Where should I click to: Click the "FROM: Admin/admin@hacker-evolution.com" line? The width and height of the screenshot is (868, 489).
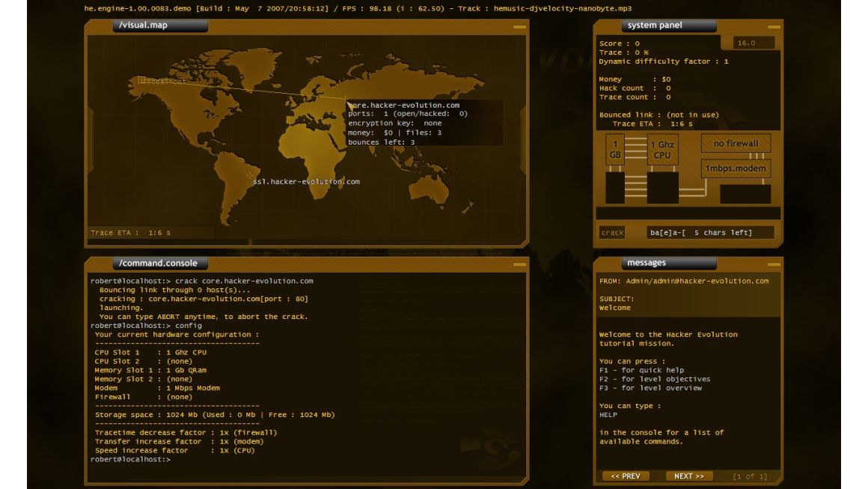point(684,281)
